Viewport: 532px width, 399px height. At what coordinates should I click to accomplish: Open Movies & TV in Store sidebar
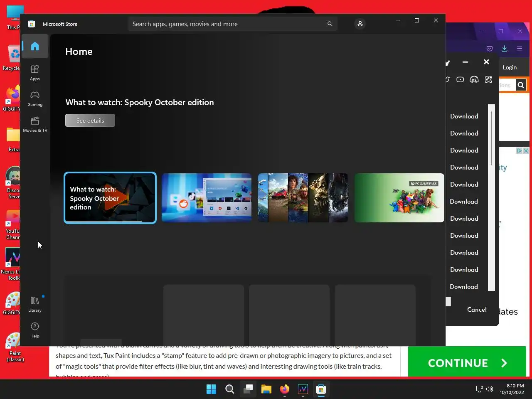point(35,124)
